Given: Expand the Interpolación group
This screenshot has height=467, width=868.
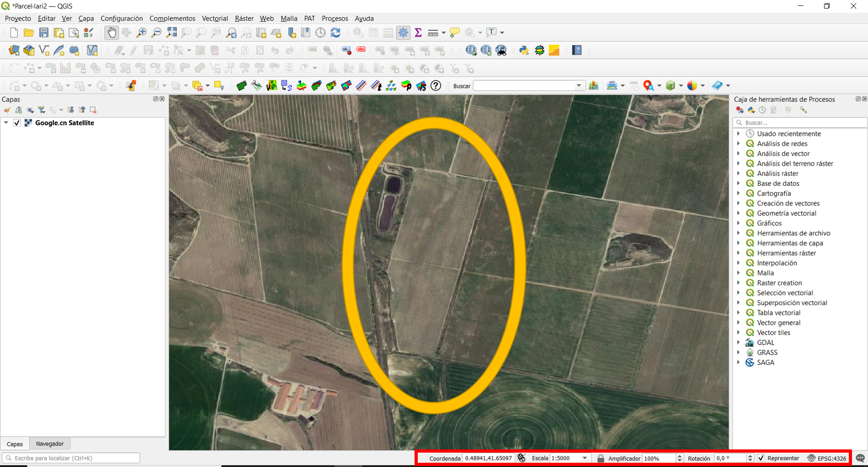Looking at the screenshot, I should click(x=739, y=263).
